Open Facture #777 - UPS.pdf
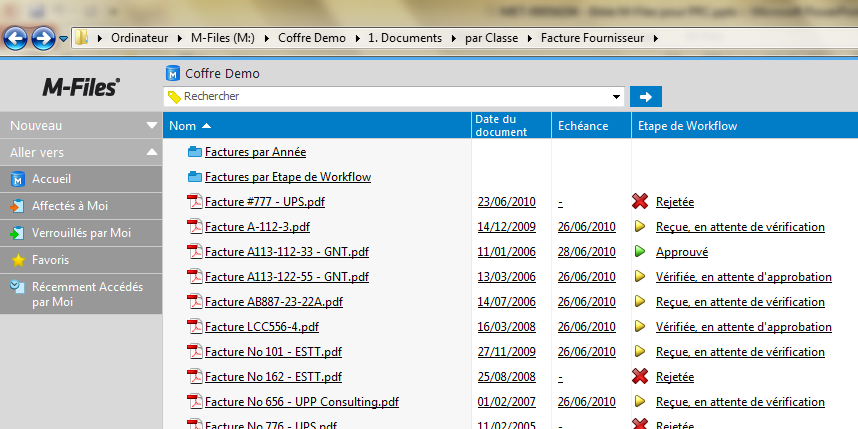858x429 pixels. [x=265, y=202]
